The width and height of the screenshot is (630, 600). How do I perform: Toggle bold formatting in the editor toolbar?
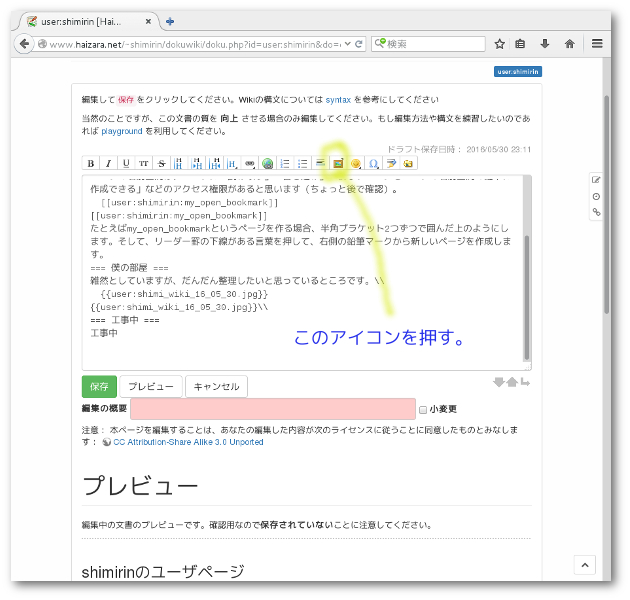click(x=91, y=163)
